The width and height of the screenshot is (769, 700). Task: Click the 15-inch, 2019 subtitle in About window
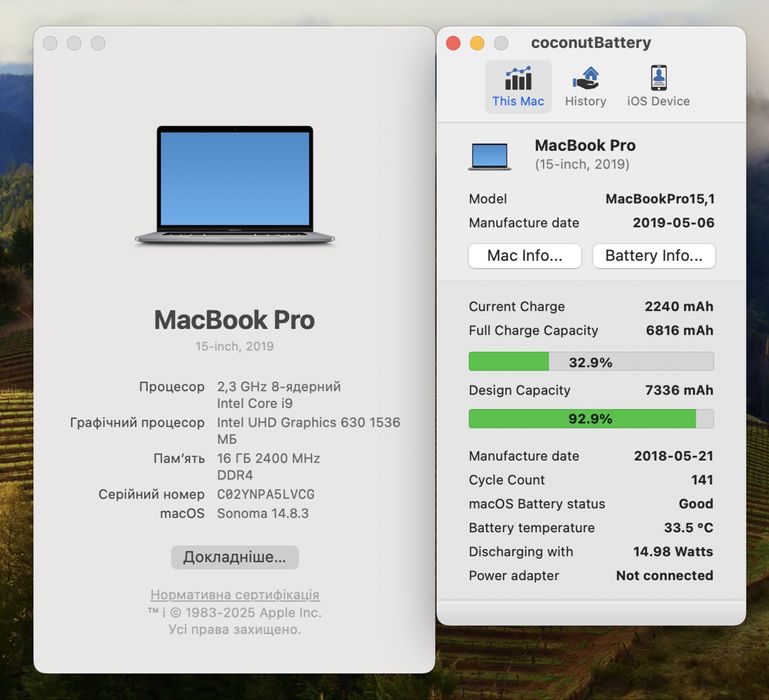[234, 346]
